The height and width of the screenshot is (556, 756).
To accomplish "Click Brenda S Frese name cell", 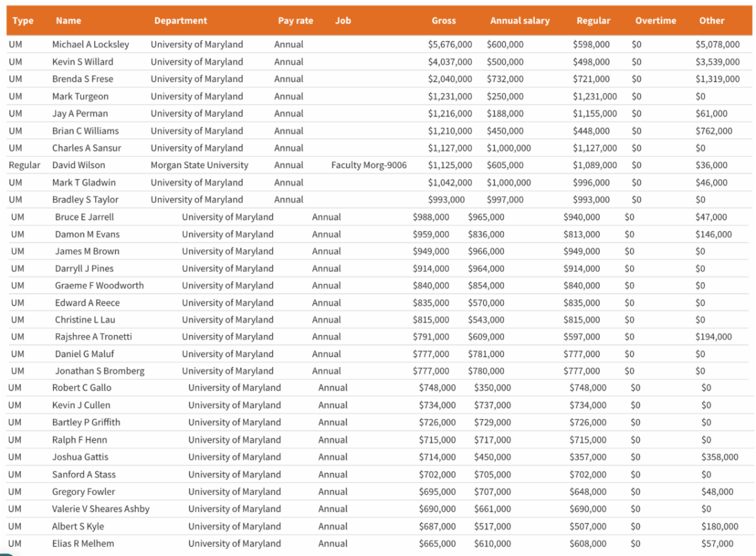I will tap(84, 79).
